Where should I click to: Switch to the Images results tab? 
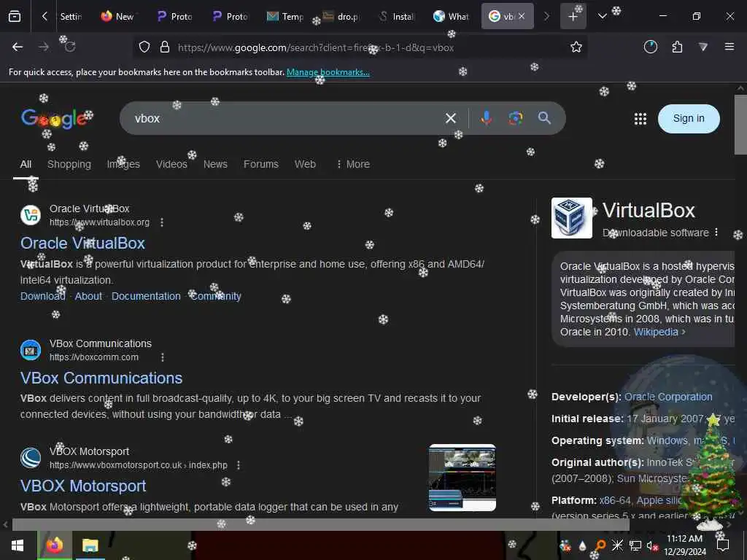[123, 164]
